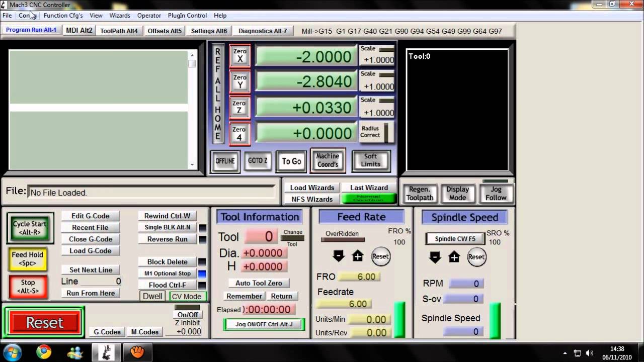Toggle Spindle CW F5

click(455, 239)
